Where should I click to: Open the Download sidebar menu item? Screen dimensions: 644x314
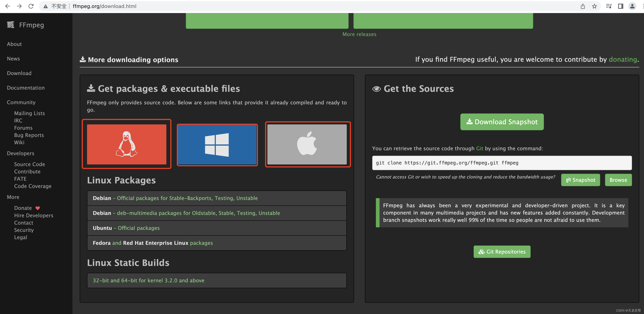19,73
